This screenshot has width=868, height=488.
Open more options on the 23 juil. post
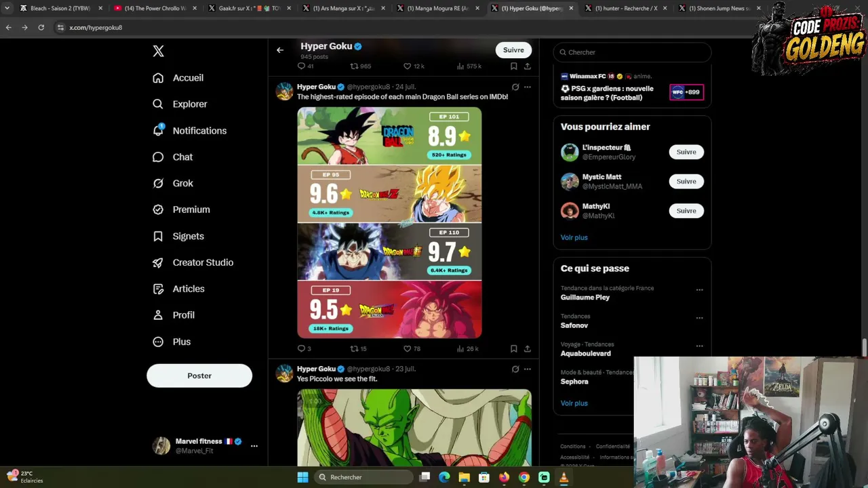point(528,369)
